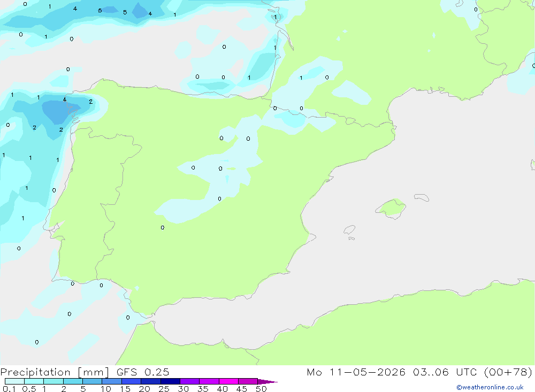Click the over-50 arrow tip of the legend
This screenshot has height=392, width=535.
pos(267,382)
